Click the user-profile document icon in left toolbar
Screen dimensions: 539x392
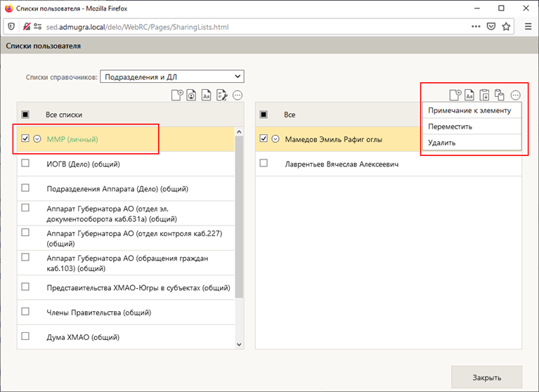tap(191, 95)
